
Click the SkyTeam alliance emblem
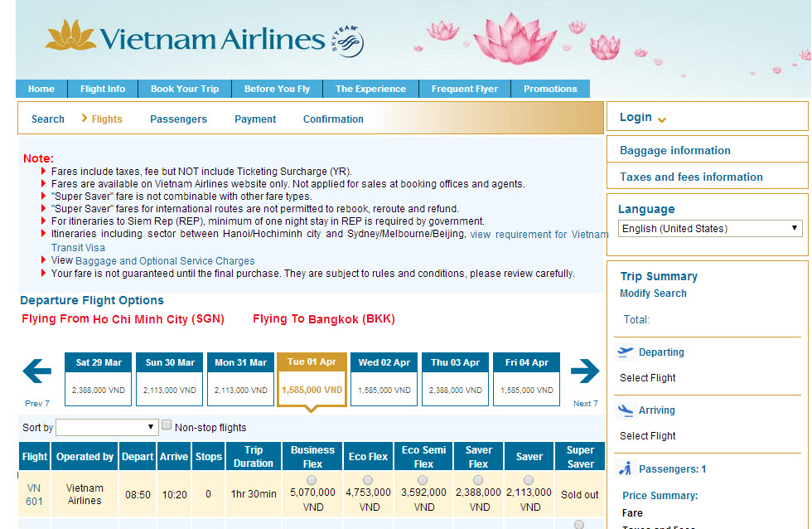pyautogui.click(x=347, y=41)
